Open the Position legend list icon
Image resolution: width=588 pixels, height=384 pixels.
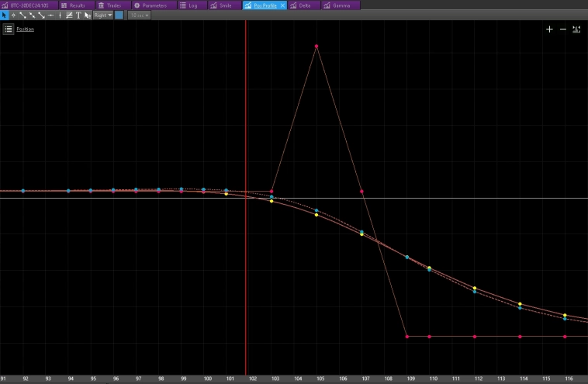(8, 29)
